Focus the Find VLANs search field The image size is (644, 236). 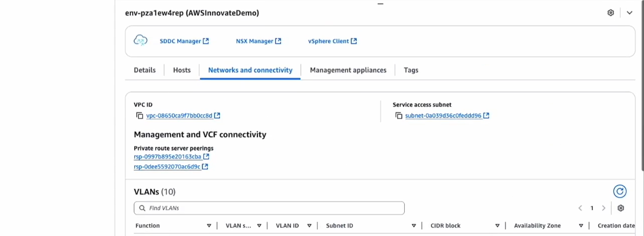[269, 208]
